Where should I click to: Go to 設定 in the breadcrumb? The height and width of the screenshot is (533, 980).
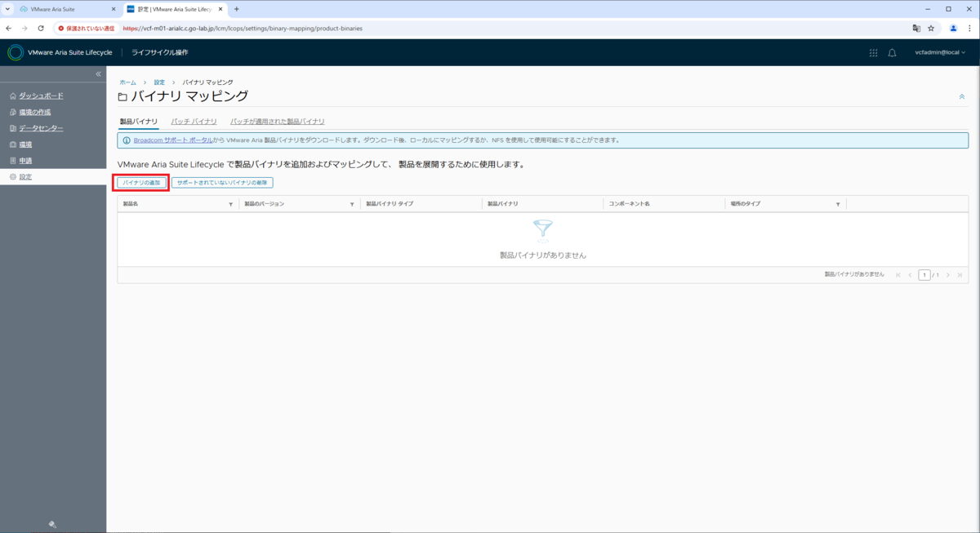pyautogui.click(x=159, y=82)
